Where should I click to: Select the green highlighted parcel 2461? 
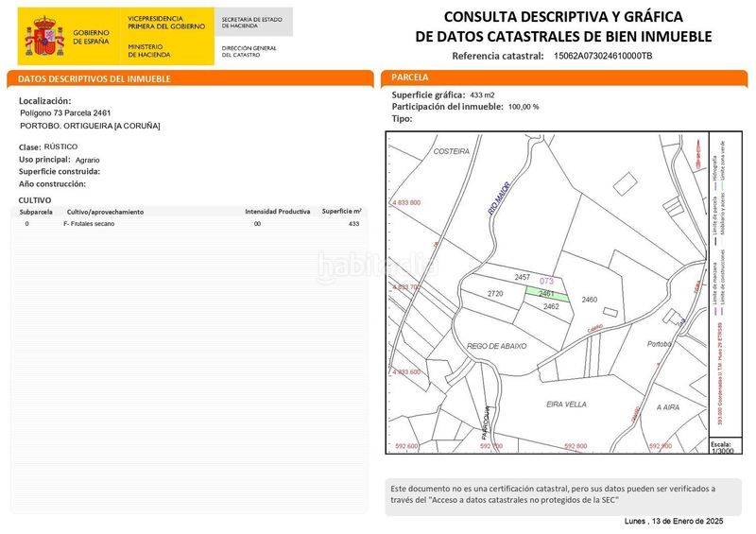tap(547, 294)
